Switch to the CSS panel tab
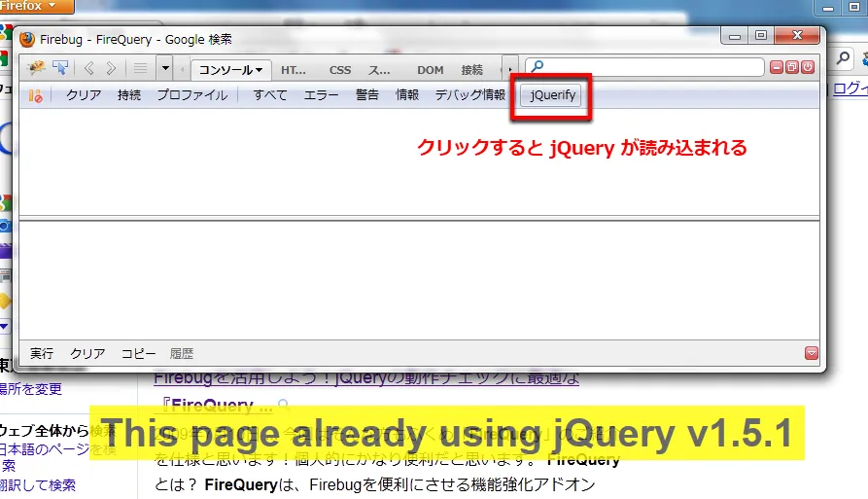The width and height of the screenshot is (868, 499). (340, 70)
